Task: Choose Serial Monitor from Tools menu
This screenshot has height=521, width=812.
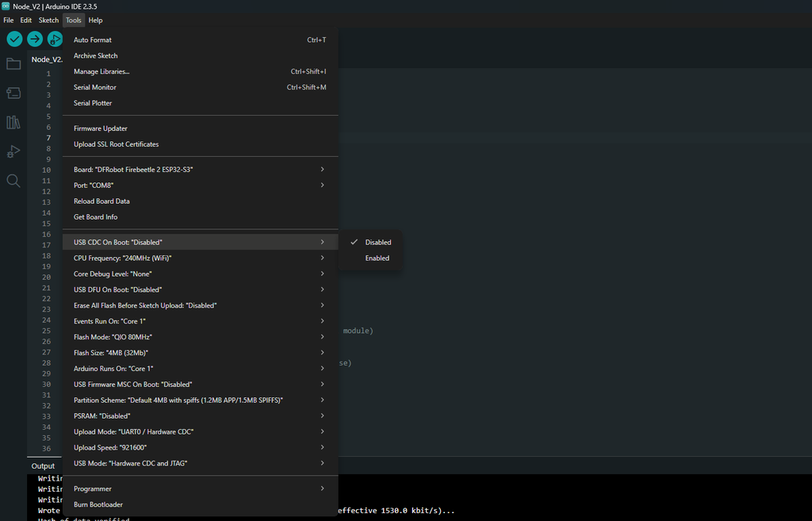Action: (x=95, y=87)
